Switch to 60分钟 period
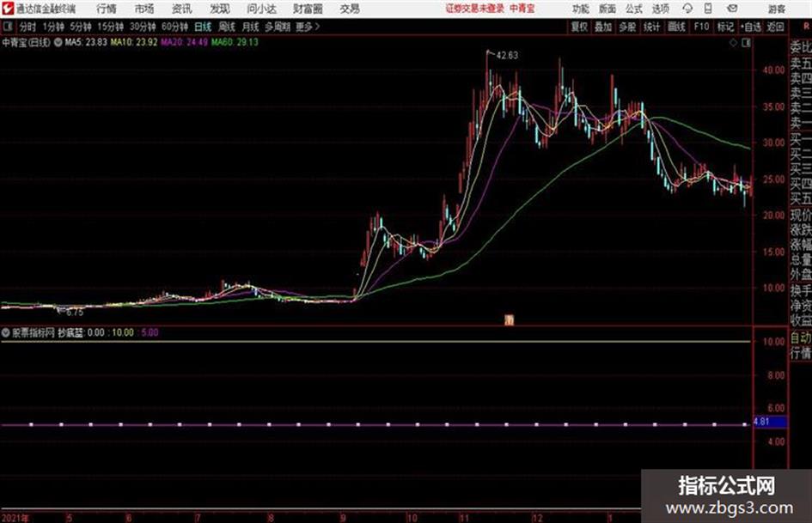This screenshot has width=812, height=523. point(174,27)
